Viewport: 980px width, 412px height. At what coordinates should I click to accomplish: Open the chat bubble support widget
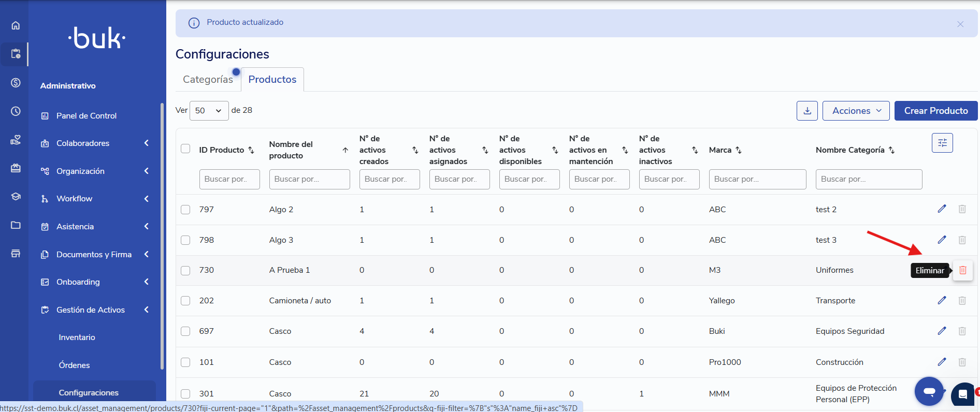tap(929, 391)
